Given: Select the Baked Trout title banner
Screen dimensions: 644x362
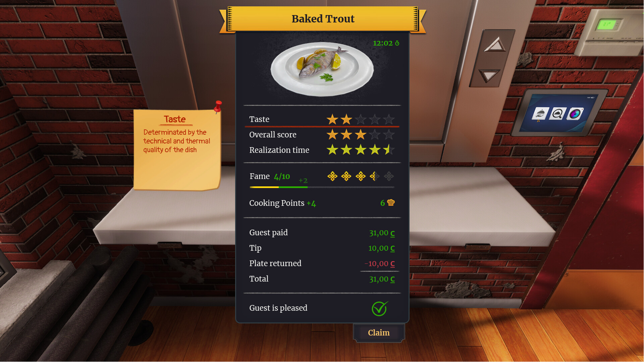Looking at the screenshot, I should 322,18.
